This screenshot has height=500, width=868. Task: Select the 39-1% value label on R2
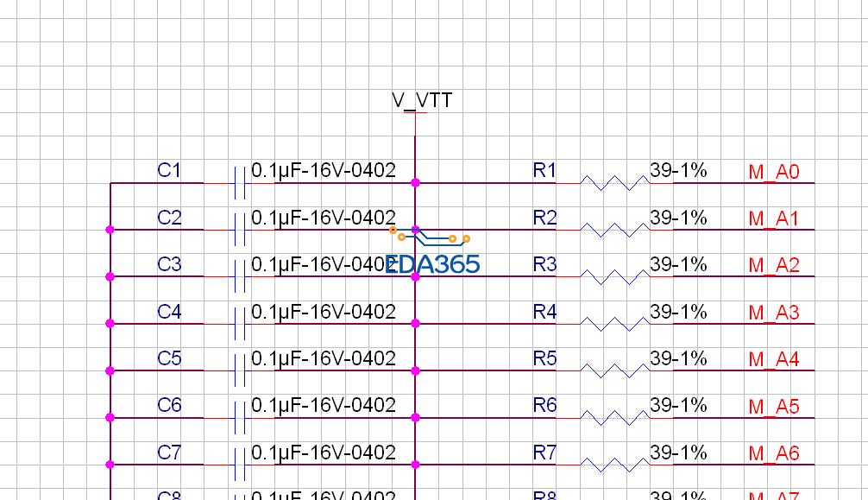click(x=676, y=218)
